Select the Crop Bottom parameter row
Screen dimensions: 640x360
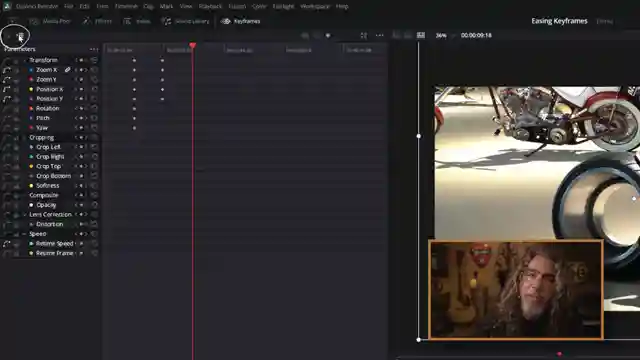coord(49,176)
